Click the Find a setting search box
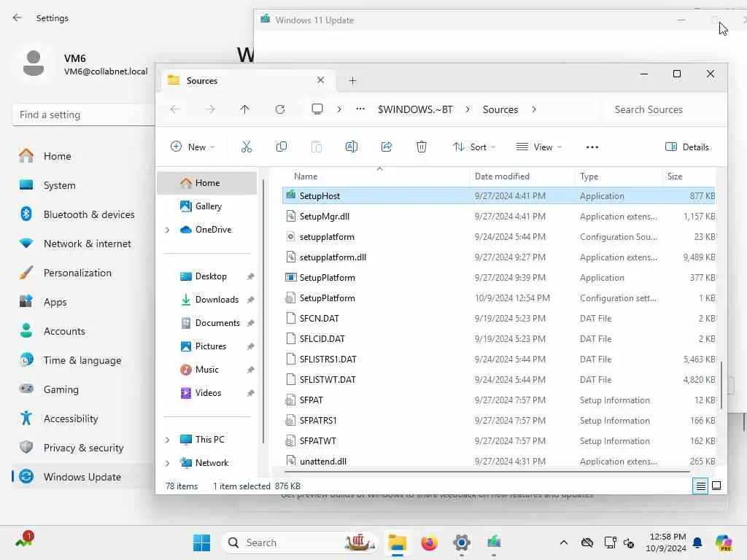The height and width of the screenshot is (560, 747). tap(84, 114)
